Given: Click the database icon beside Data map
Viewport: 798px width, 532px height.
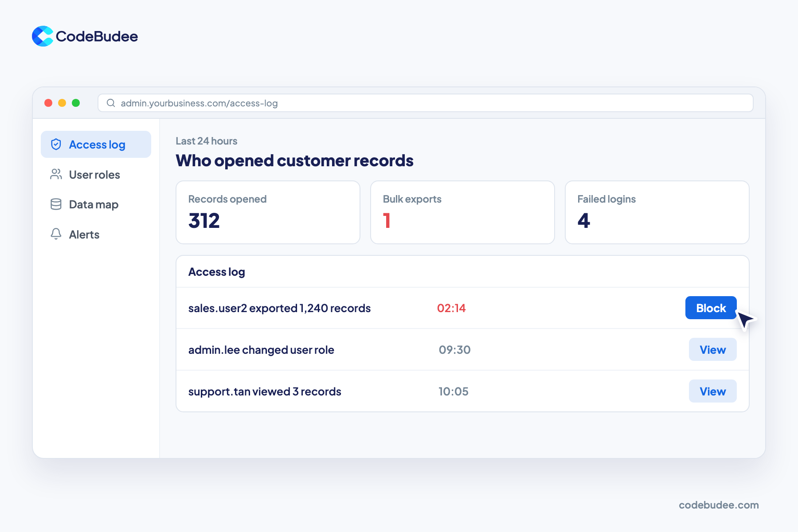Looking at the screenshot, I should (x=56, y=204).
